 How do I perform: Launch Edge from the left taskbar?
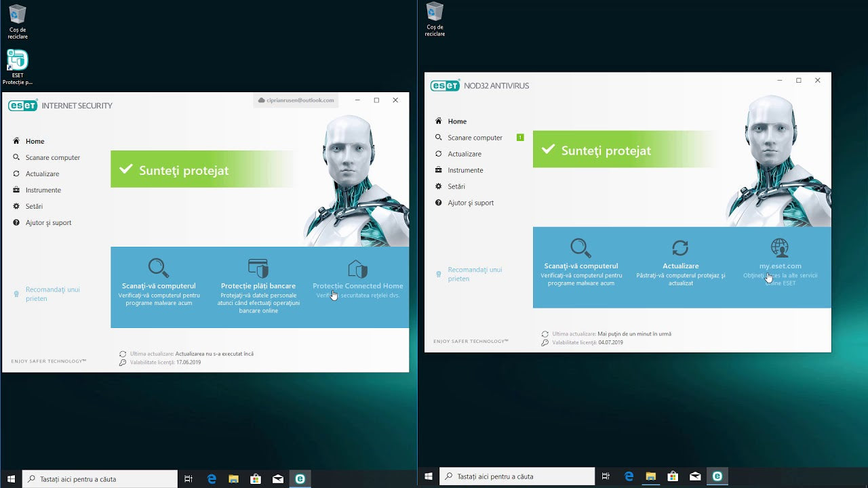coord(212,479)
